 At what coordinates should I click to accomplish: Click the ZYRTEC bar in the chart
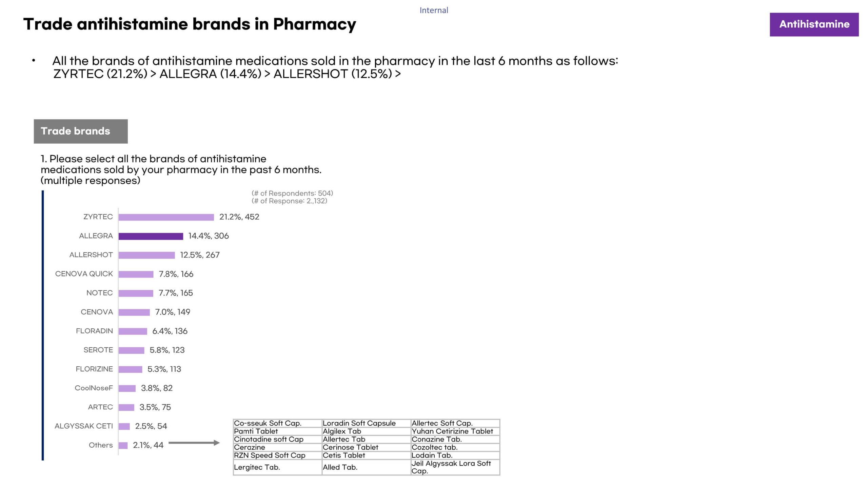click(166, 217)
